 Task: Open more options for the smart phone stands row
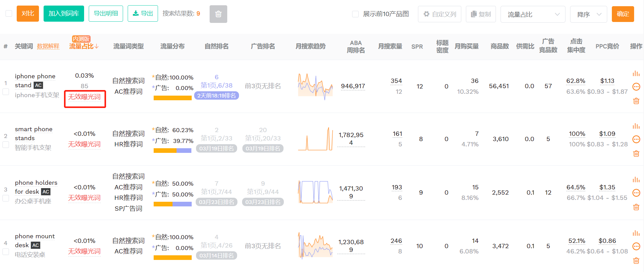pyautogui.click(x=636, y=139)
